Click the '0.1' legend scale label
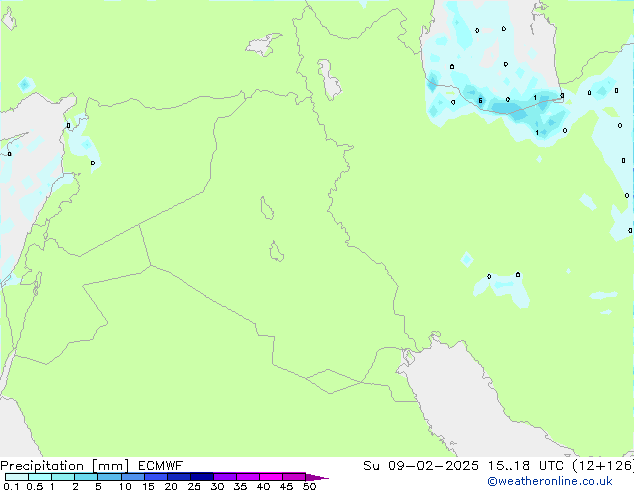Viewport: 634px width, 490px height. pos(11,486)
